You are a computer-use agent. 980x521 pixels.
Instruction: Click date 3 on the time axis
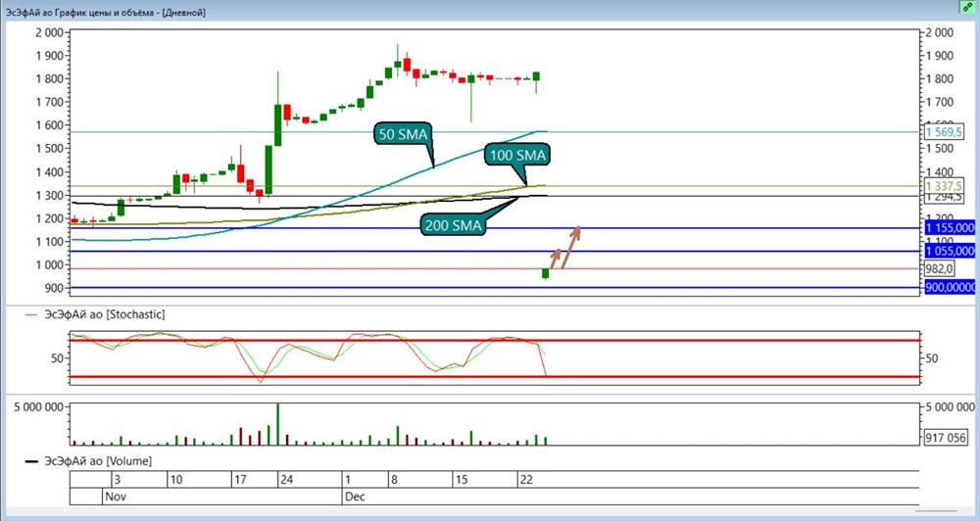click(117, 480)
